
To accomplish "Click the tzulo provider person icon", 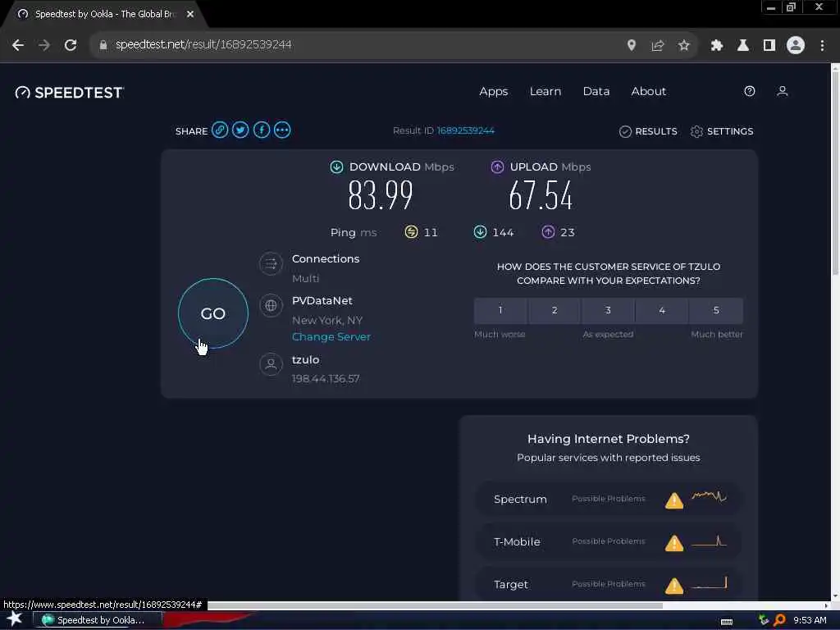I will click(271, 364).
